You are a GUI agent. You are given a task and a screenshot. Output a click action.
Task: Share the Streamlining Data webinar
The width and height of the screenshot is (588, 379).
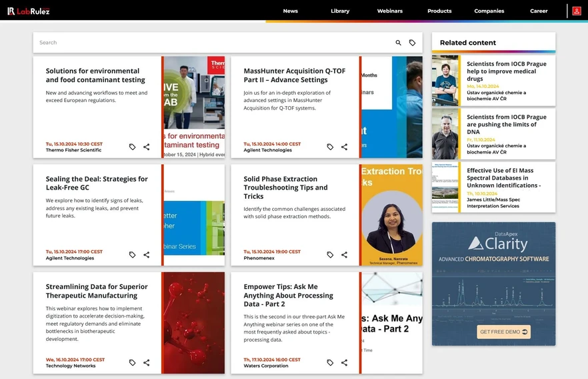pyautogui.click(x=147, y=362)
